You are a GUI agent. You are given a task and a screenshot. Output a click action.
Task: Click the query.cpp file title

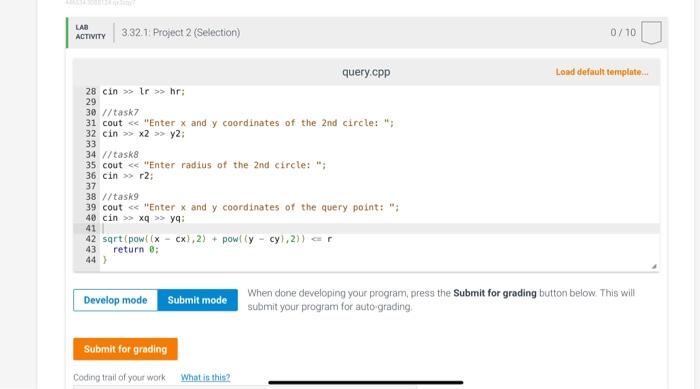click(x=366, y=72)
